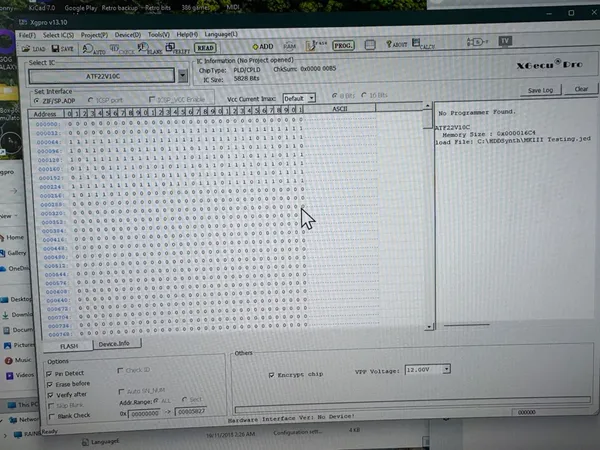Click the logic gate test toolbar icon
The image size is (600, 450).
coord(477,42)
